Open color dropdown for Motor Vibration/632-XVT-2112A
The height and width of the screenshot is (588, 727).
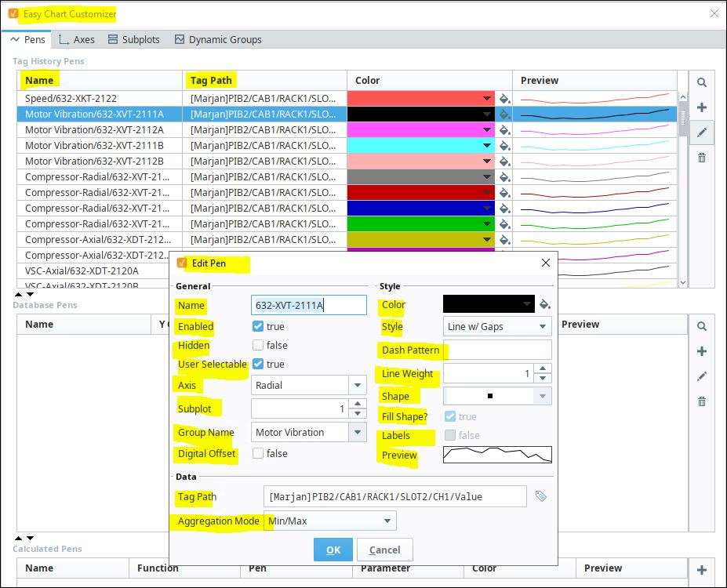487,129
